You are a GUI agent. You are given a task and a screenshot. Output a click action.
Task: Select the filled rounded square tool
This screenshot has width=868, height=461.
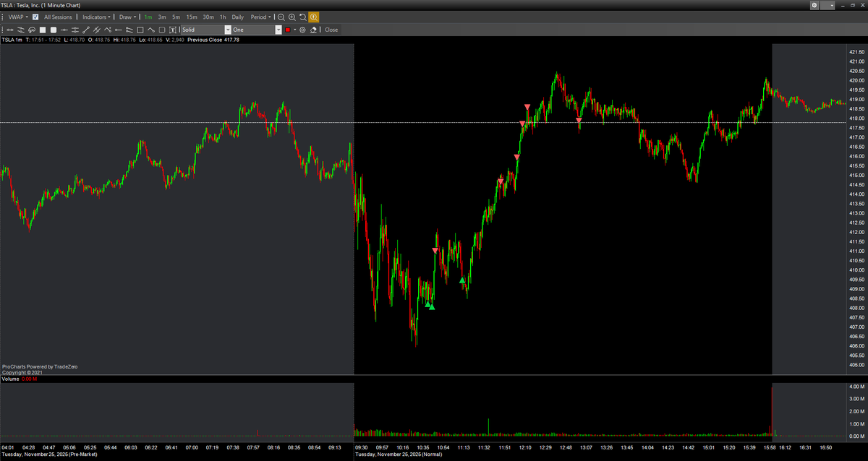pyautogui.click(x=54, y=30)
